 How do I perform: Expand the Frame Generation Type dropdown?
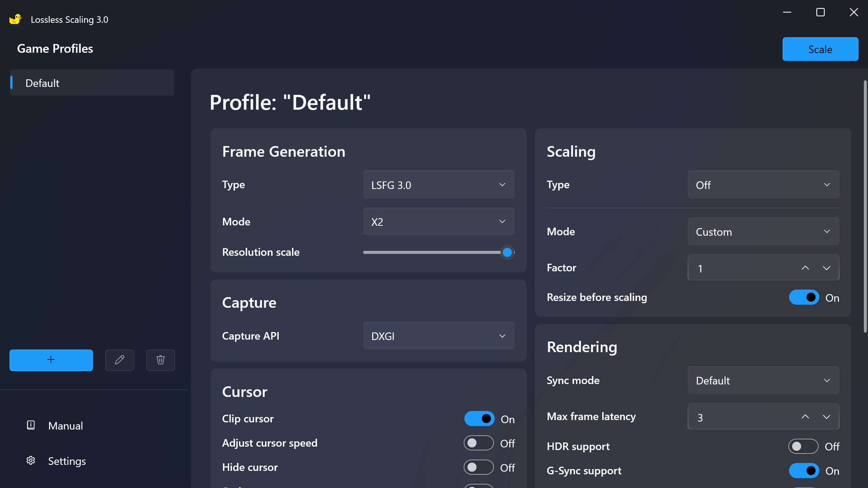point(438,184)
